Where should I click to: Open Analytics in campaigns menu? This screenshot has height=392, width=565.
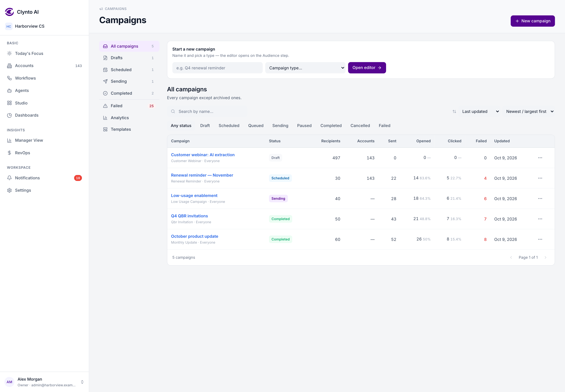(x=129, y=118)
